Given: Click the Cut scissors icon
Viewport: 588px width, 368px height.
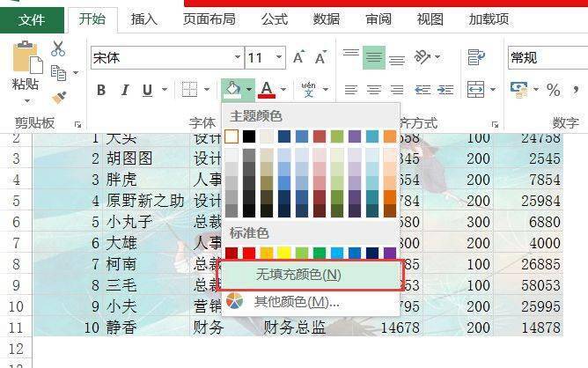Looking at the screenshot, I should 58,48.
